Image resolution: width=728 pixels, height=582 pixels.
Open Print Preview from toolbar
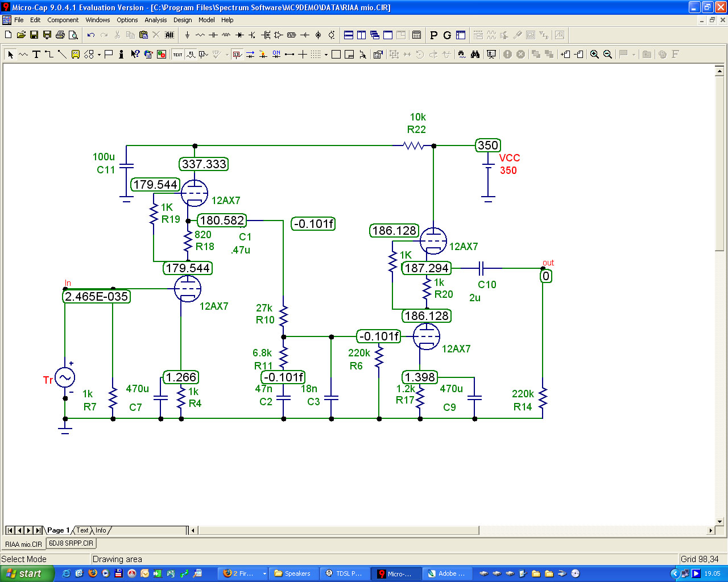[x=73, y=35]
